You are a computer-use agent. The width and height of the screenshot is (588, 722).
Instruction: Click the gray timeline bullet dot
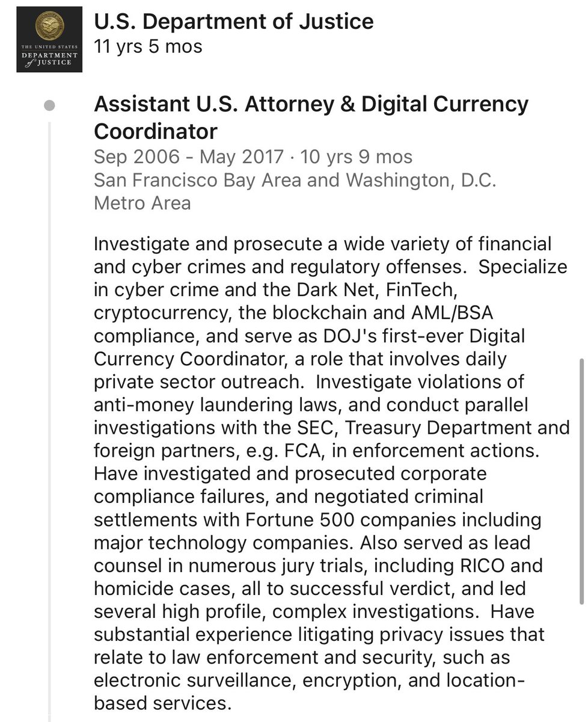pos(50,106)
